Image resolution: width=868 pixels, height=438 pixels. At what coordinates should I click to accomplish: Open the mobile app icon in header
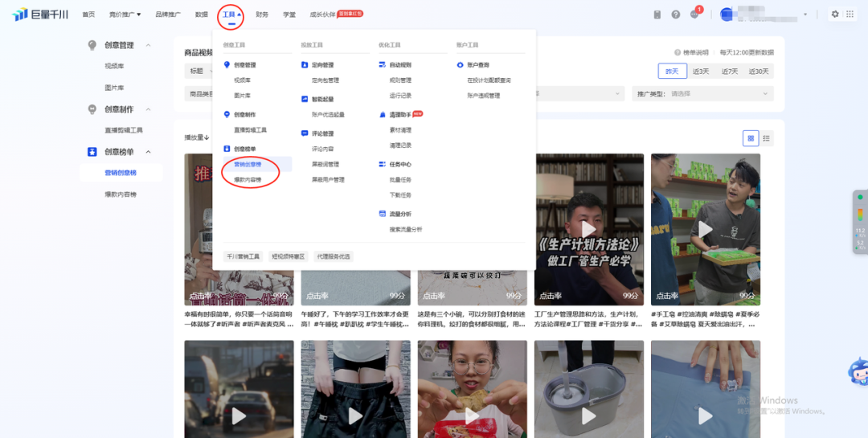[x=657, y=14]
